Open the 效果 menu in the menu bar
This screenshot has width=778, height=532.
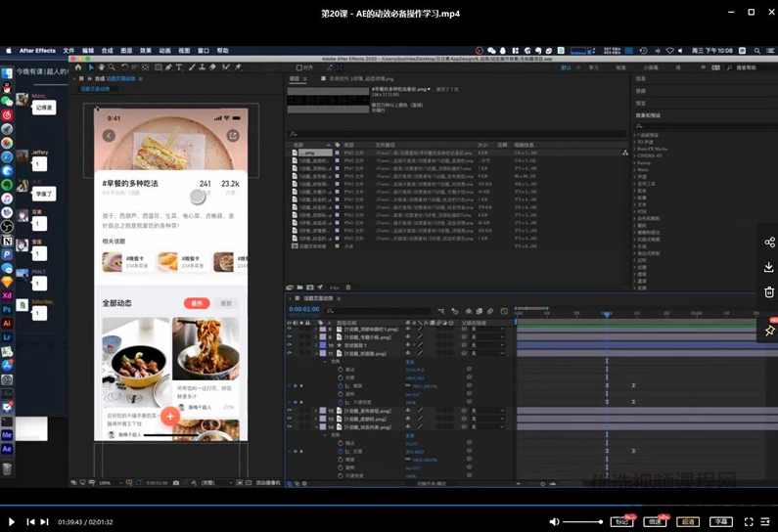point(146,50)
